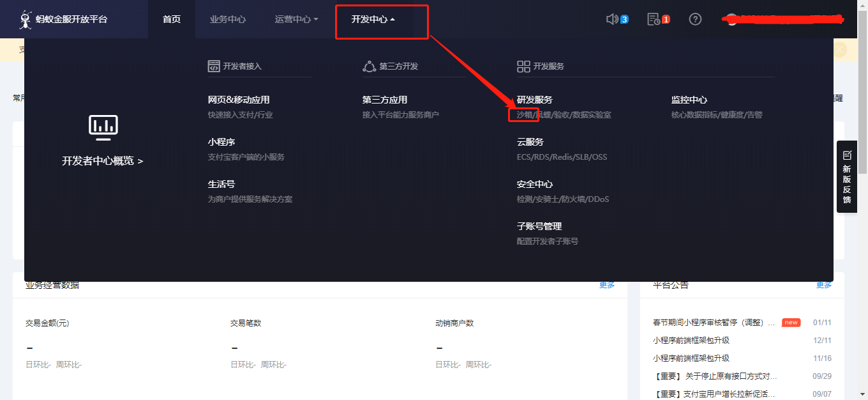868x400 pixels.
Task: Click the 动销商户数 label
Action: pyautogui.click(x=454, y=323)
